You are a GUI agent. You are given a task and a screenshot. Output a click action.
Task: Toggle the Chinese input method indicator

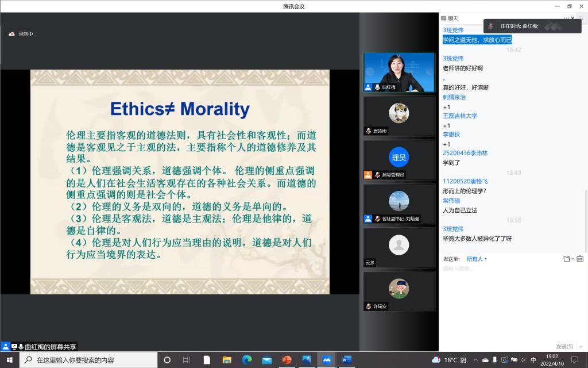(x=533, y=360)
